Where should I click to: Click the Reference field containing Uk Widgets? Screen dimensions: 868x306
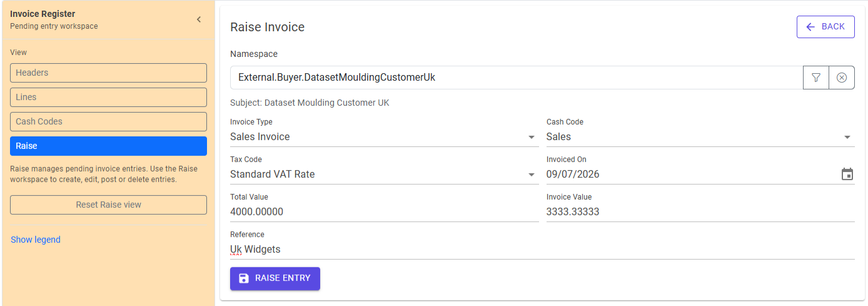(x=542, y=249)
